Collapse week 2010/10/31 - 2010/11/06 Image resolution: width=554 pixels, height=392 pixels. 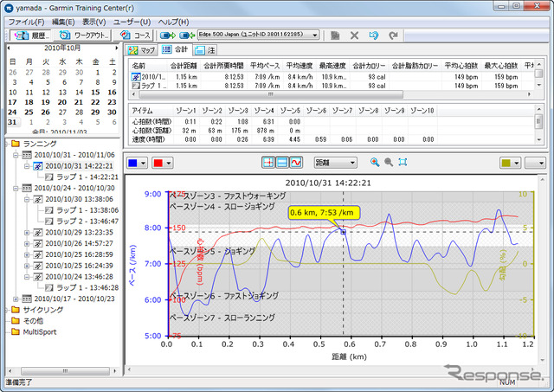point(16,155)
